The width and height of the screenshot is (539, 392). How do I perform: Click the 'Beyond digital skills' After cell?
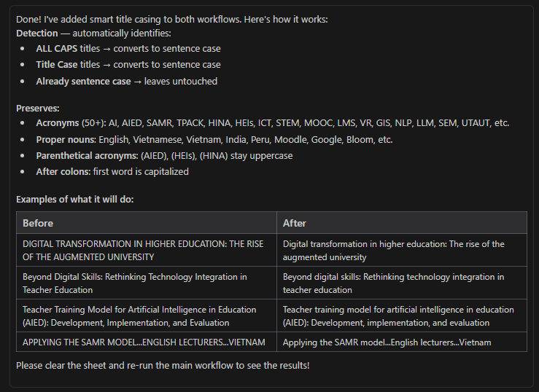point(393,283)
